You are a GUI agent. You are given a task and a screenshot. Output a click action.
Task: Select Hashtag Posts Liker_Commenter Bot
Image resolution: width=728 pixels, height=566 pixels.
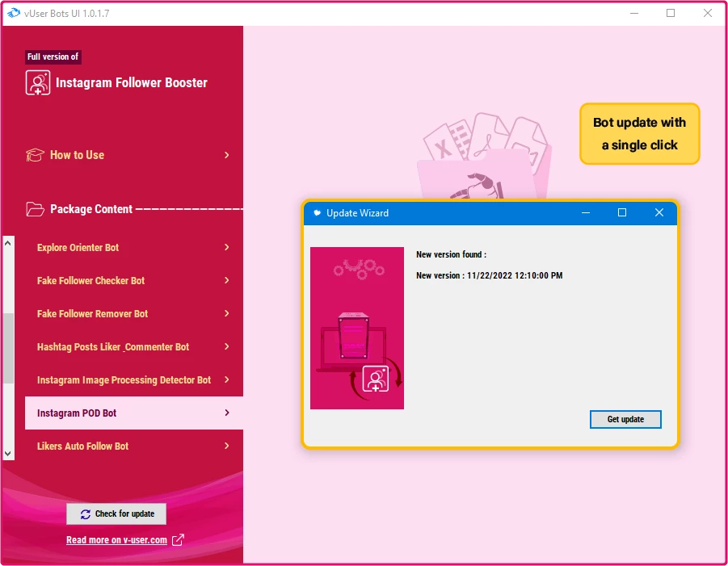133,346
